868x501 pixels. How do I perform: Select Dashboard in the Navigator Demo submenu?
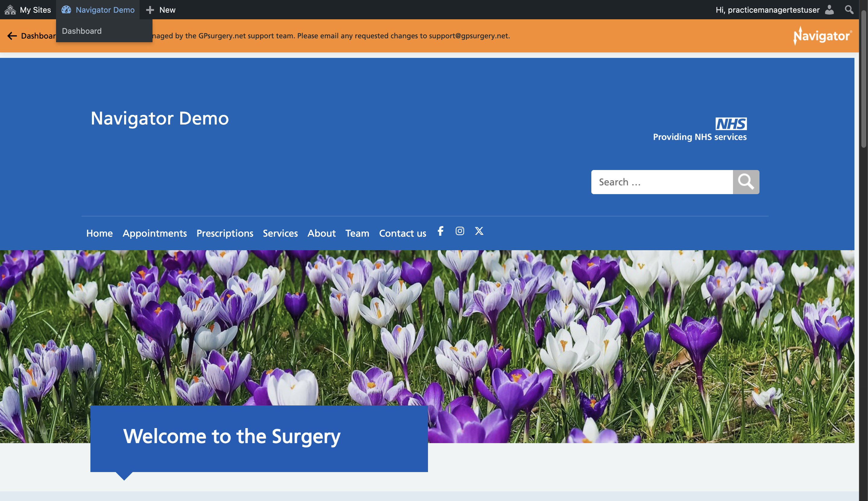click(x=82, y=31)
